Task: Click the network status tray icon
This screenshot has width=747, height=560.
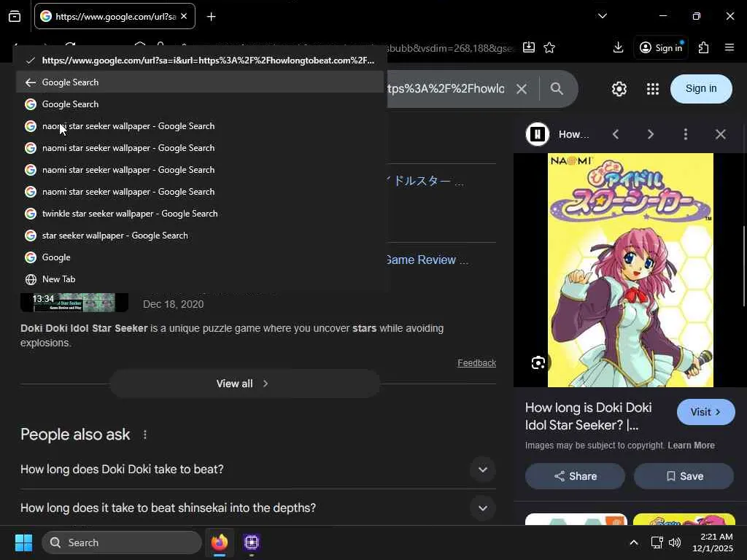Action: pyautogui.click(x=657, y=542)
